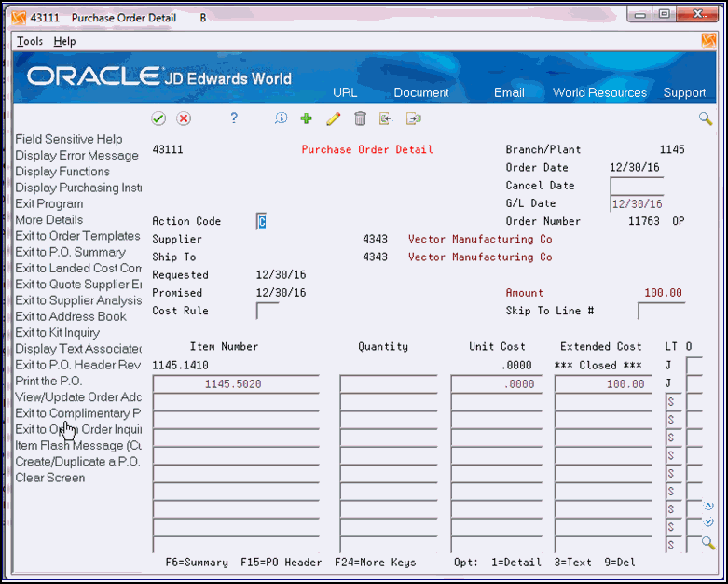The image size is (728, 584).
Task: Click the Skip To Line # field
Action: point(661,311)
